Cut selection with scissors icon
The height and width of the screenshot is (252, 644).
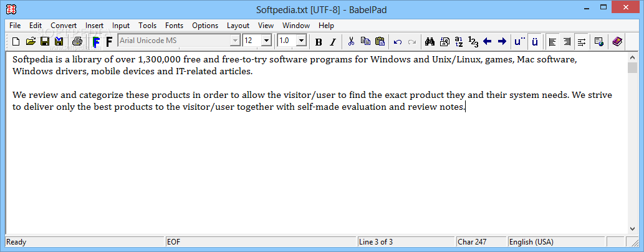click(x=351, y=42)
